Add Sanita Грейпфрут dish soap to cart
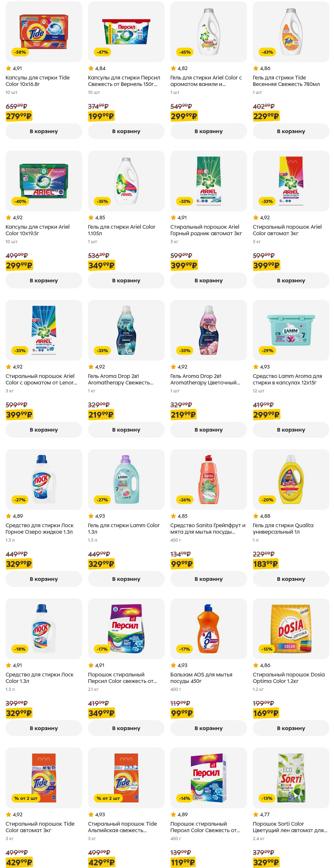334x868 pixels. (208, 579)
